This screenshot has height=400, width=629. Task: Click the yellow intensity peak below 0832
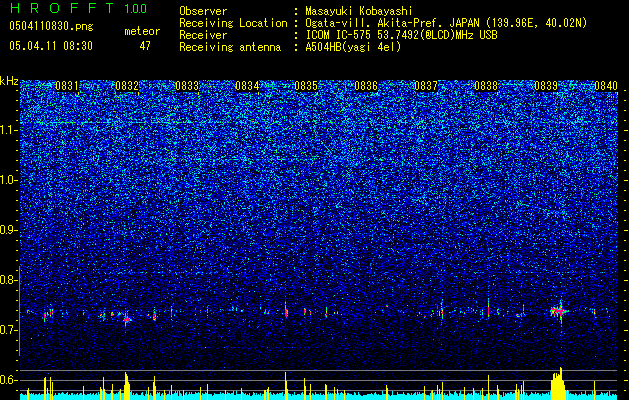click(127, 386)
